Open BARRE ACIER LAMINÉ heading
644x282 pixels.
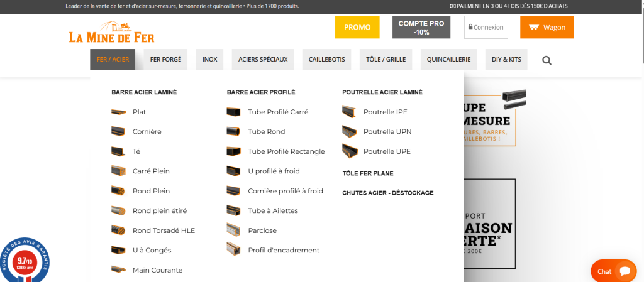[144, 92]
